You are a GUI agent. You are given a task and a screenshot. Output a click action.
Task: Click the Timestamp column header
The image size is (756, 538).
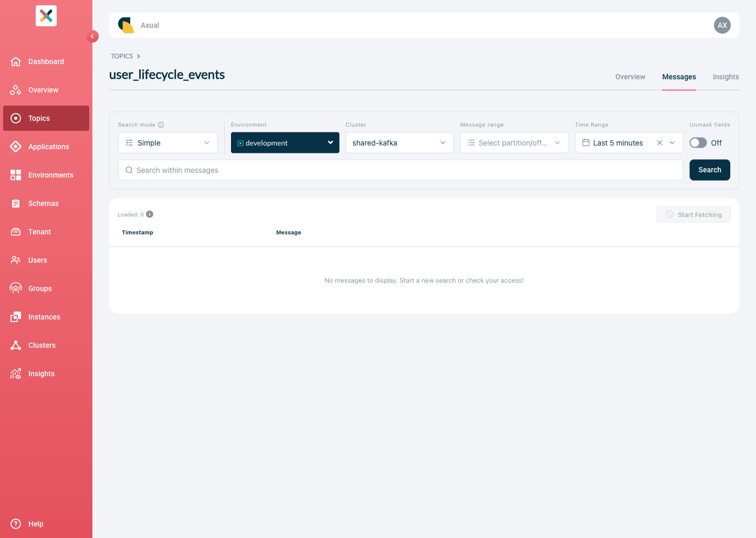click(x=138, y=232)
